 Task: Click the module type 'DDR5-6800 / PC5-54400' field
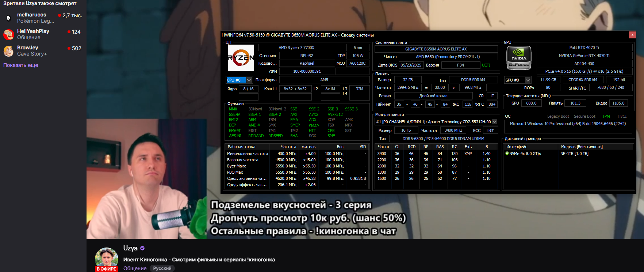click(444, 139)
